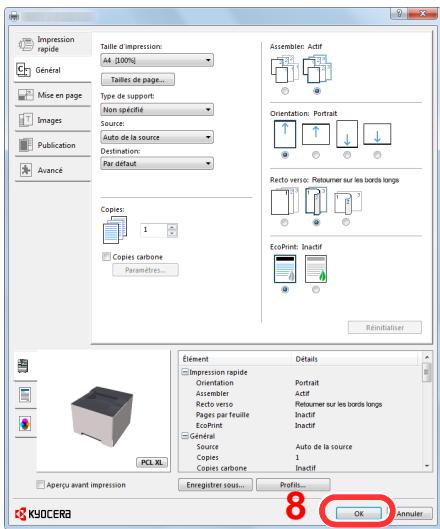Toggle Copies carbone checkbox
440x529 pixels.
click(x=106, y=257)
